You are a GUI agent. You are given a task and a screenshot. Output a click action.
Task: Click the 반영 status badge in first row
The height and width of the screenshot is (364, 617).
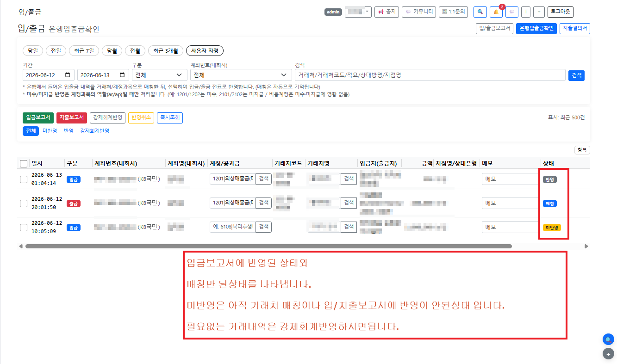(550, 179)
